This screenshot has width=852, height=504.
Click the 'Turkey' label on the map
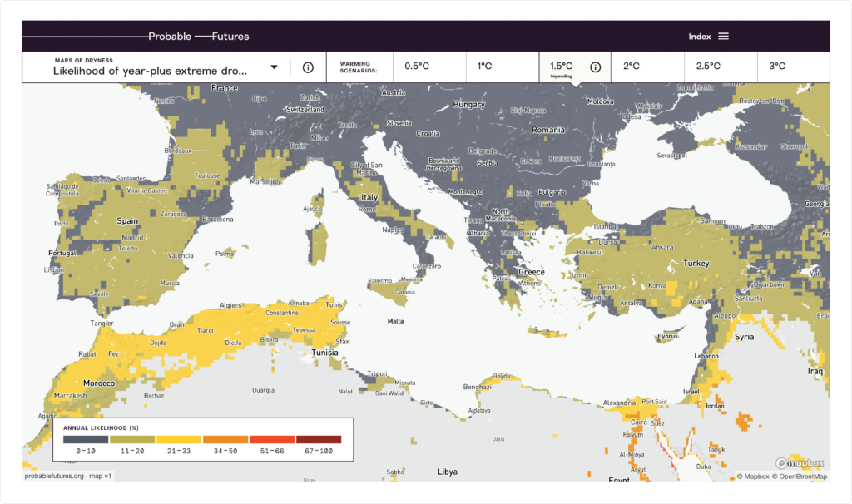tap(696, 264)
